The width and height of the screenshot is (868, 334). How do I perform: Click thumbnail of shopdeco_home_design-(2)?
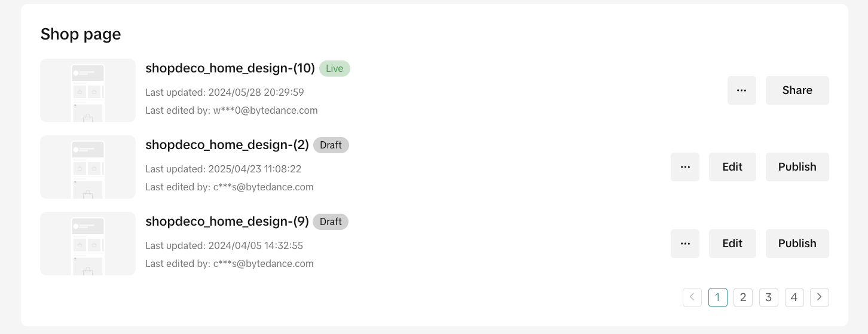pyautogui.click(x=88, y=167)
